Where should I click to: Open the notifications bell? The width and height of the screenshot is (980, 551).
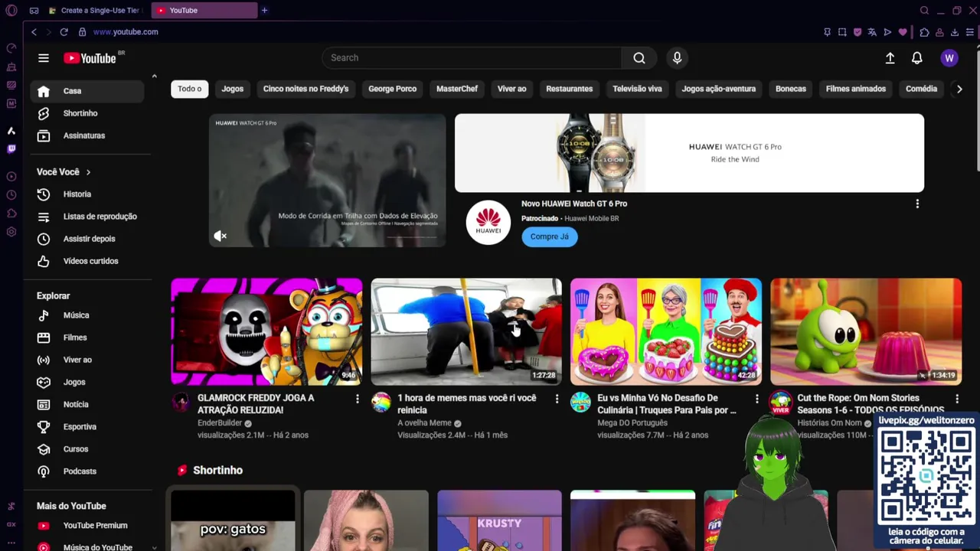pyautogui.click(x=916, y=58)
